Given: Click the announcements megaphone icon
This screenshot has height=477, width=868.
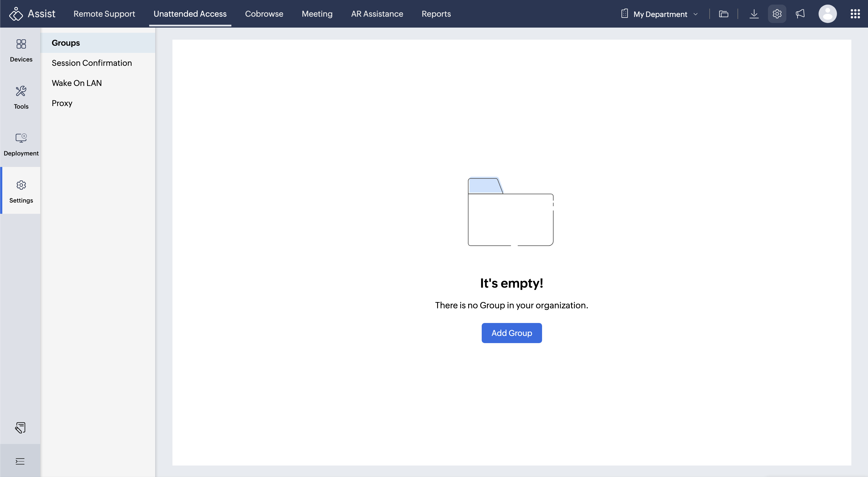Looking at the screenshot, I should 800,14.
